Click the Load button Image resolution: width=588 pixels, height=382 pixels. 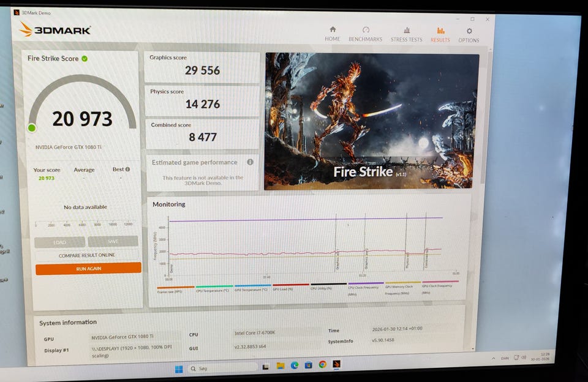[x=59, y=242]
